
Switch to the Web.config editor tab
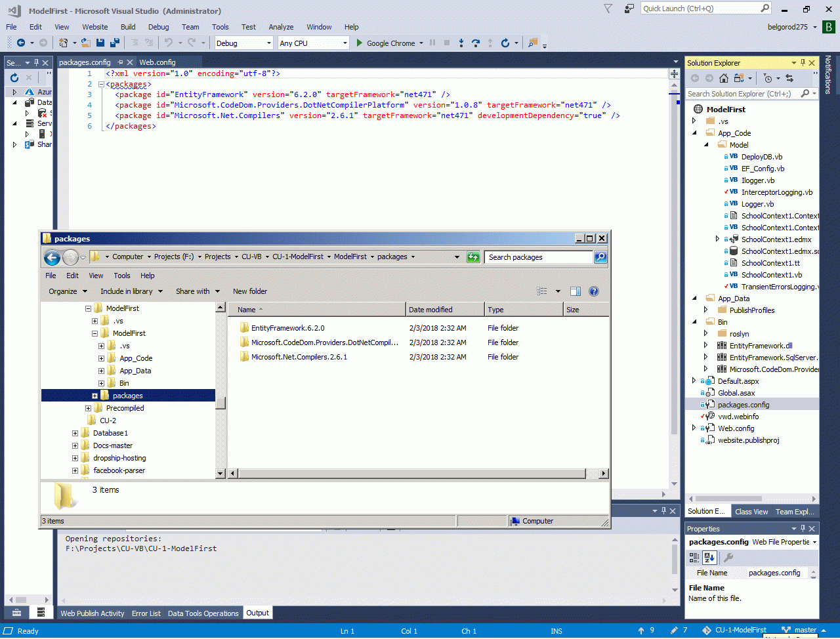[x=157, y=62]
